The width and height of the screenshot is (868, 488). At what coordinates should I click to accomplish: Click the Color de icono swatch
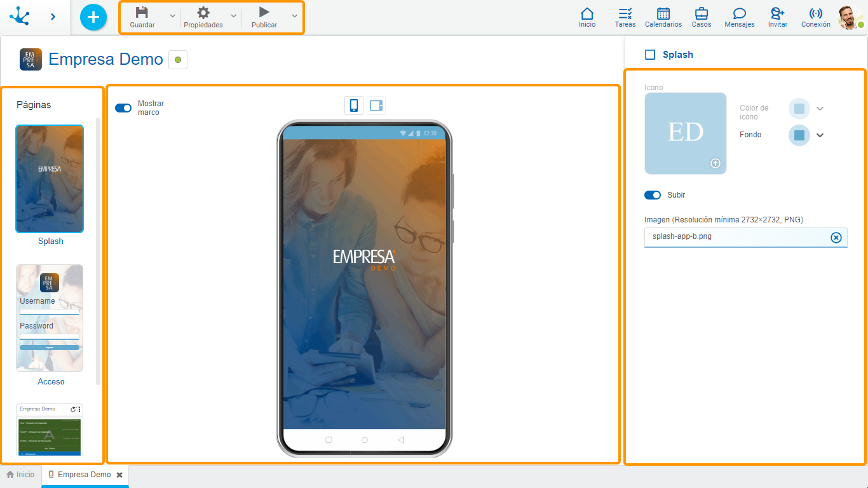799,109
